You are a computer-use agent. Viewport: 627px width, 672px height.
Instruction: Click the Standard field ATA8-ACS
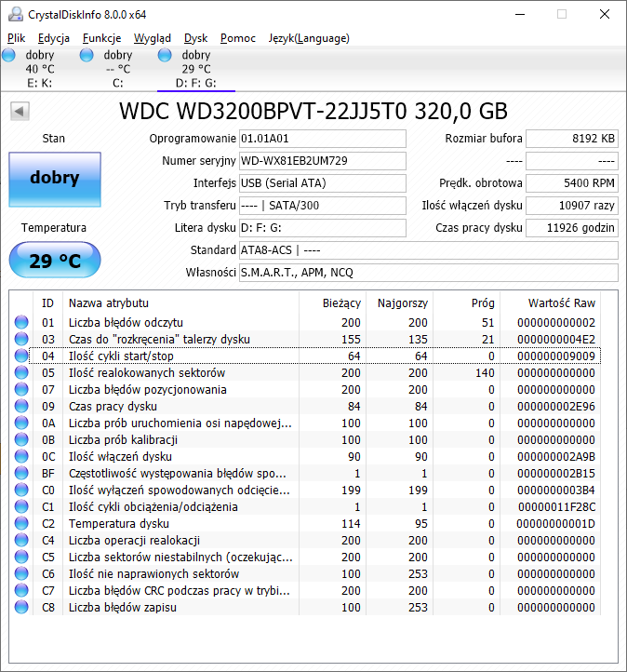(x=429, y=249)
